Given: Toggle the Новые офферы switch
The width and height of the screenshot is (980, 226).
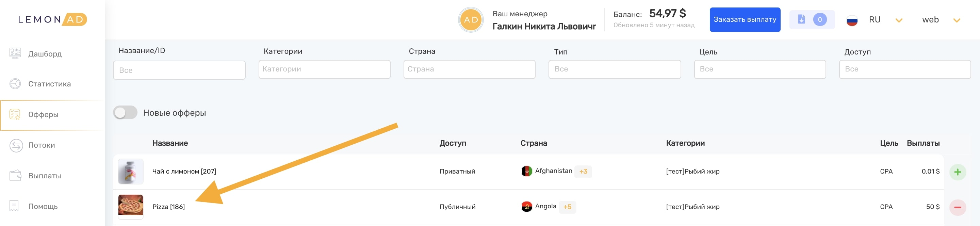Looking at the screenshot, I should (125, 113).
